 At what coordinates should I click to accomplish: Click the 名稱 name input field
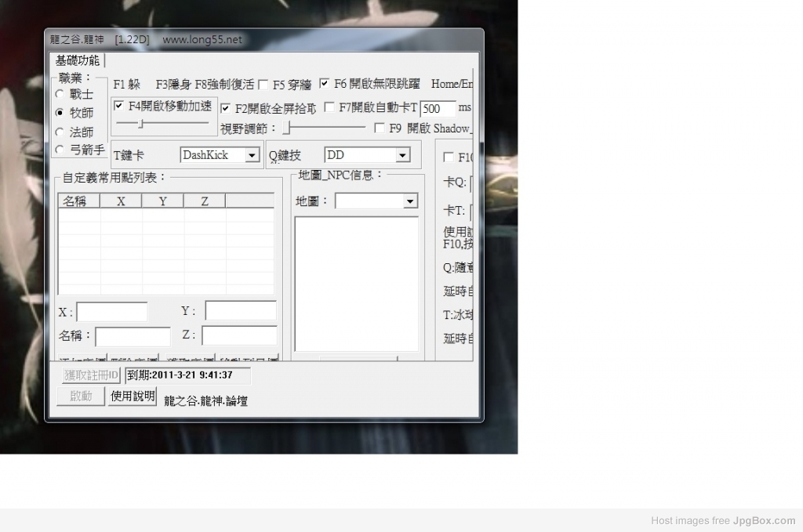133,336
